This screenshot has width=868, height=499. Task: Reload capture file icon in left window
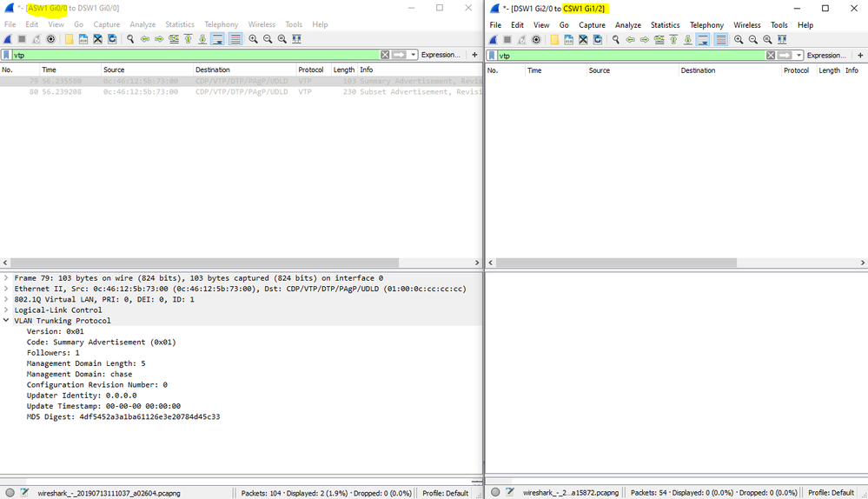(x=112, y=39)
